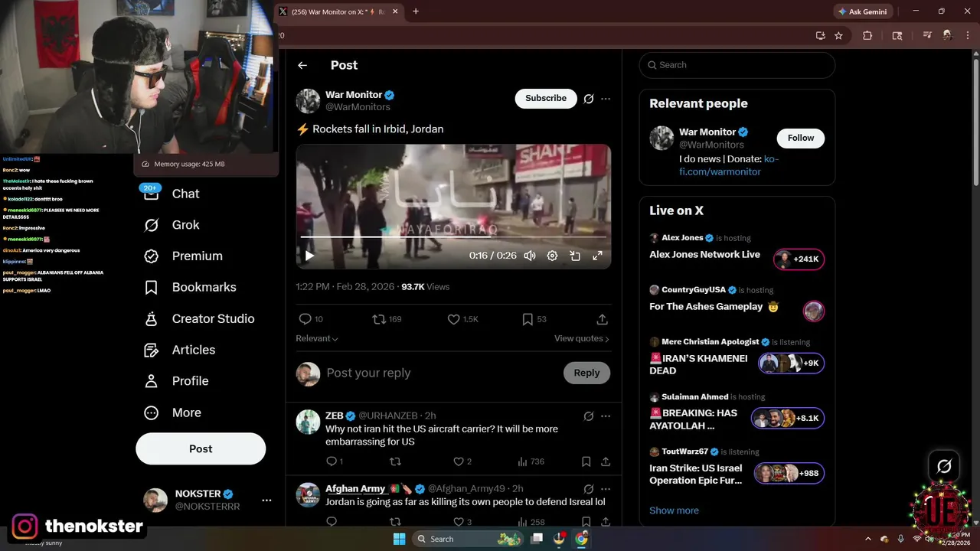Open Grok from the sidebar

point(174,225)
